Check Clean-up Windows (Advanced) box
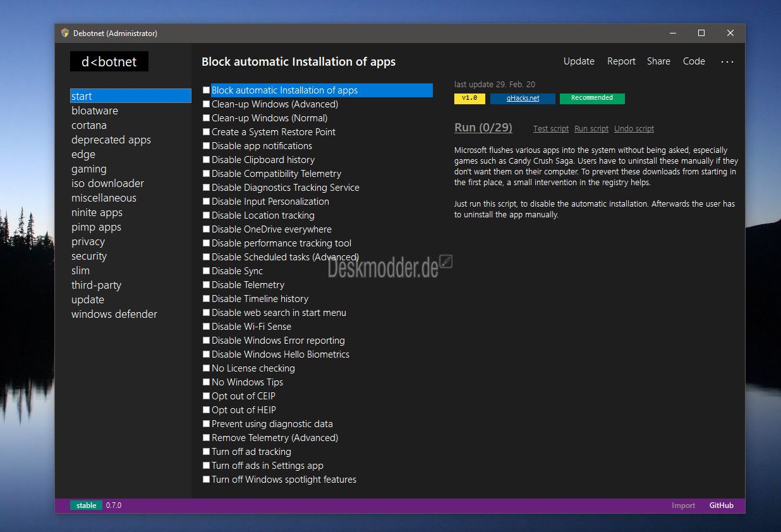 click(x=206, y=104)
